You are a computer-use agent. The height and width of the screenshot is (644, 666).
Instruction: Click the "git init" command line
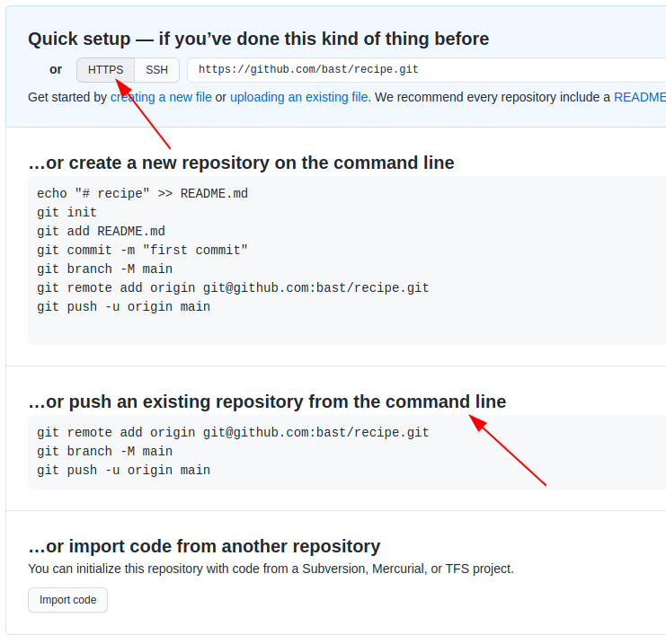pyautogui.click(x=67, y=213)
